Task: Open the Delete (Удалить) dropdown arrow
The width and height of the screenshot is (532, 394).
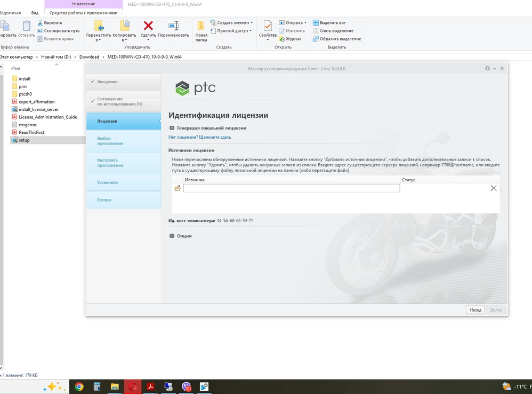Action: tap(148, 39)
